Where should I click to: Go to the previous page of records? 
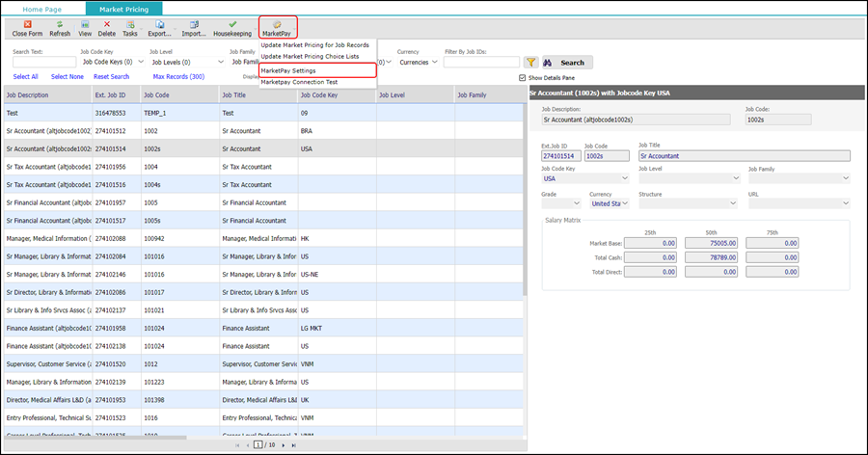tap(248, 445)
